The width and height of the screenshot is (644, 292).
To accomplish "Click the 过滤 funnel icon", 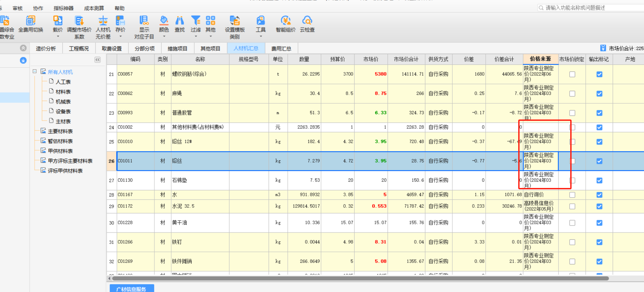I will [x=196, y=21].
